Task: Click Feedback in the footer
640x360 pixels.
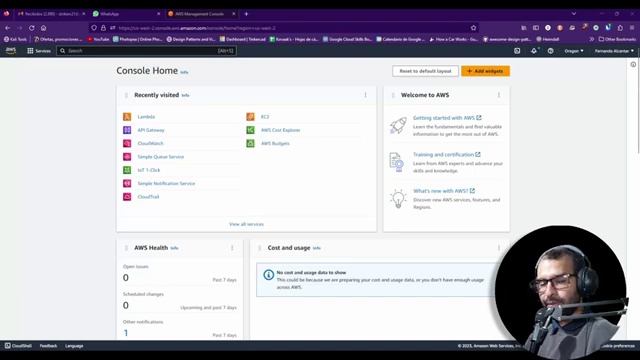Action: coord(48,346)
